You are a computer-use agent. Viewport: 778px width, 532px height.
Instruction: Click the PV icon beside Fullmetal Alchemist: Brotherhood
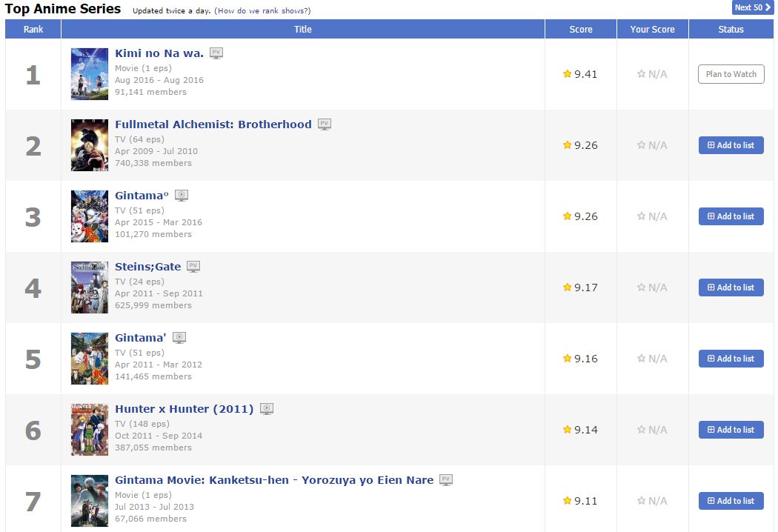click(x=325, y=124)
